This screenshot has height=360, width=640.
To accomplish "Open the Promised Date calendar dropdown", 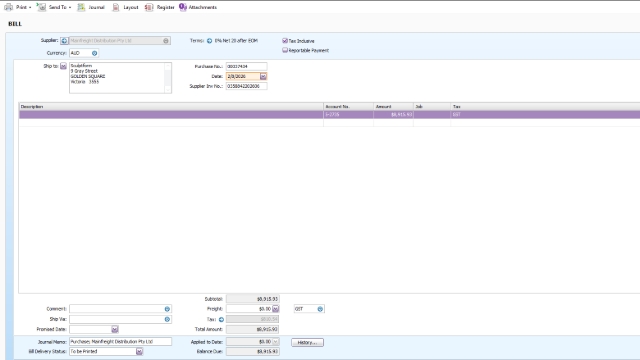I will click(115, 329).
